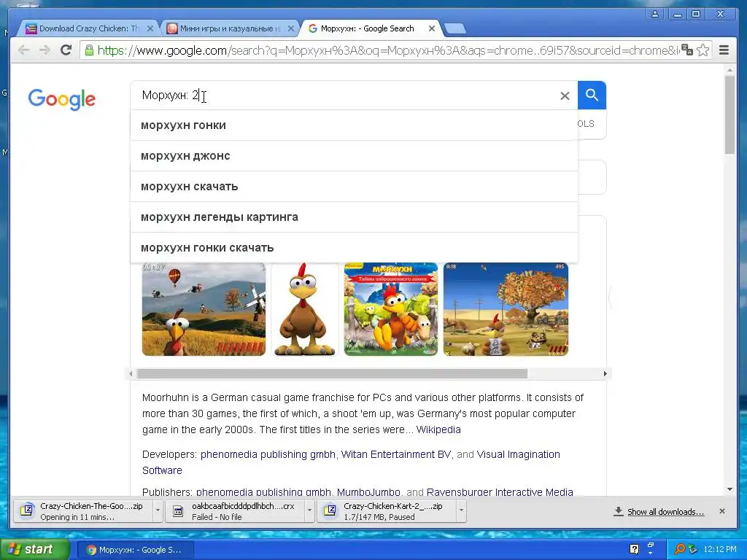This screenshot has height=560, width=747.
Task: Click the address bar URL
Action: click(x=388, y=50)
